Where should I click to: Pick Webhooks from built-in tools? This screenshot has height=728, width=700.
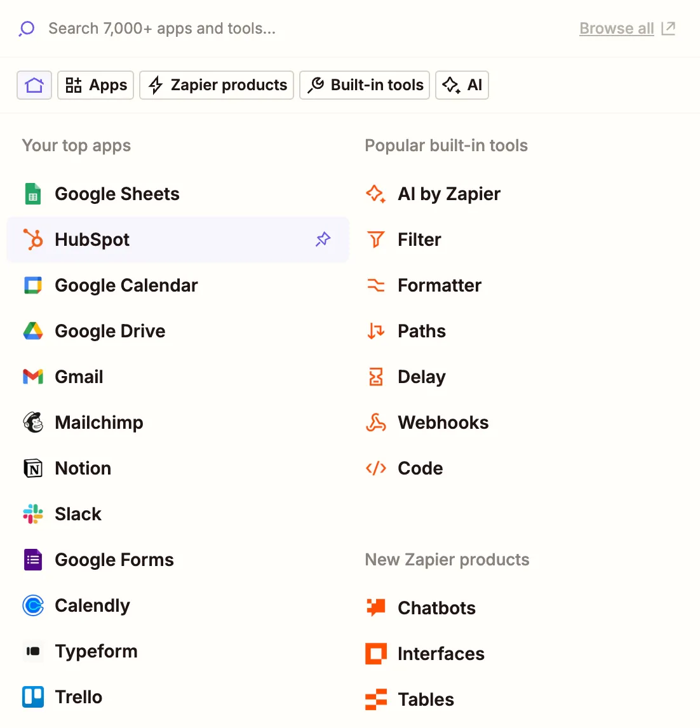pos(443,422)
